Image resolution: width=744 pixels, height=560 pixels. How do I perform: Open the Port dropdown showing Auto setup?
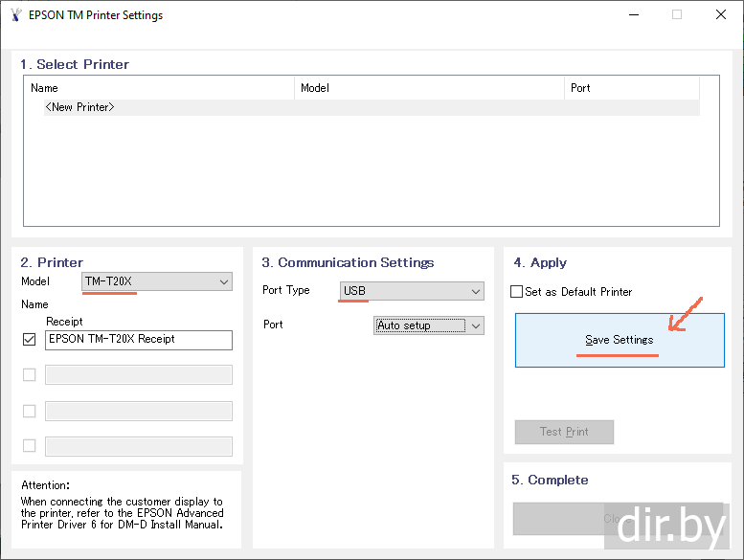(428, 325)
